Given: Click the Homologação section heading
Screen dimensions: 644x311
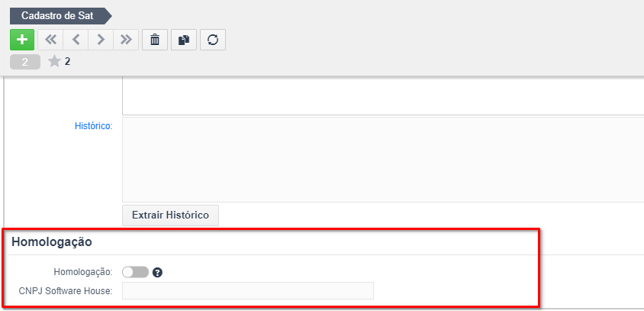Looking at the screenshot, I should pos(52,242).
